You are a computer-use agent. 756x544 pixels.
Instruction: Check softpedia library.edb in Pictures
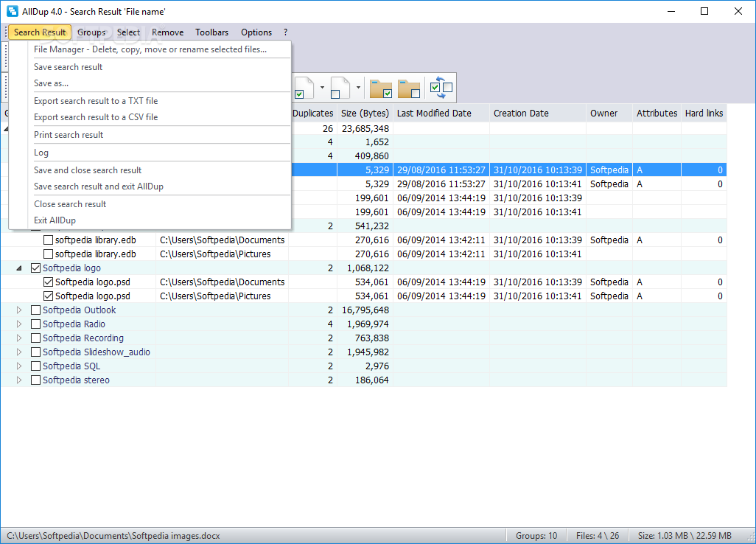tap(48, 254)
